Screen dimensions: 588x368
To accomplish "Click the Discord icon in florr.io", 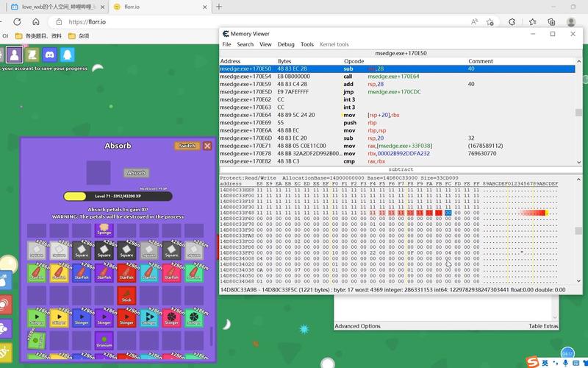I will click(49, 54).
